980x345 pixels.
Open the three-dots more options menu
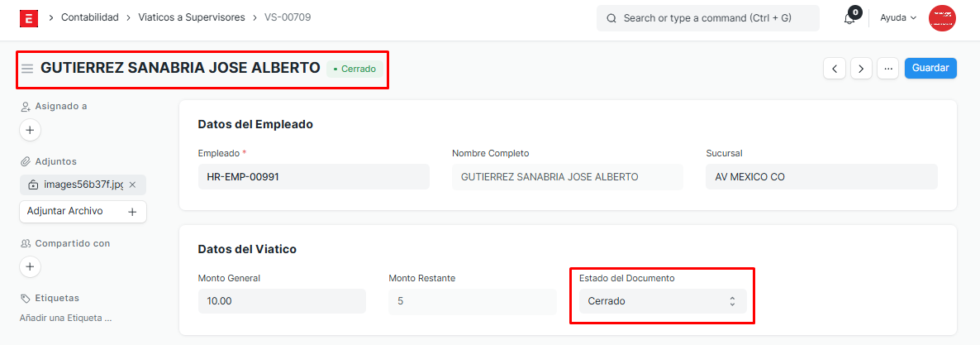click(x=888, y=69)
